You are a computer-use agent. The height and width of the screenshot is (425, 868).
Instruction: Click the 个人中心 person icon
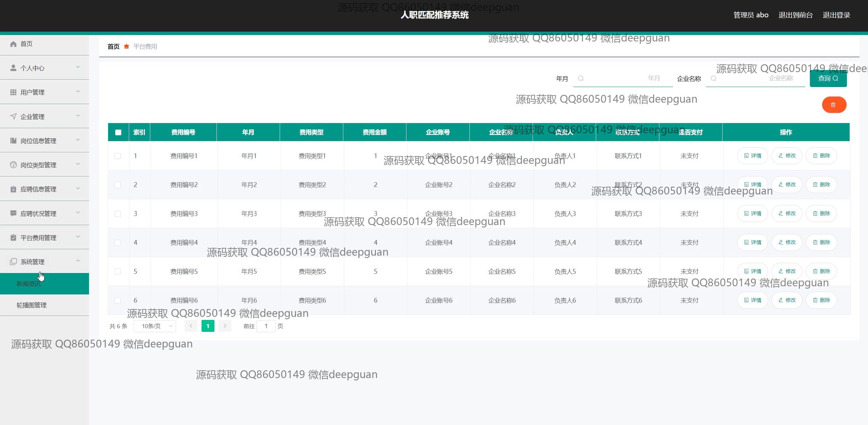click(x=13, y=68)
